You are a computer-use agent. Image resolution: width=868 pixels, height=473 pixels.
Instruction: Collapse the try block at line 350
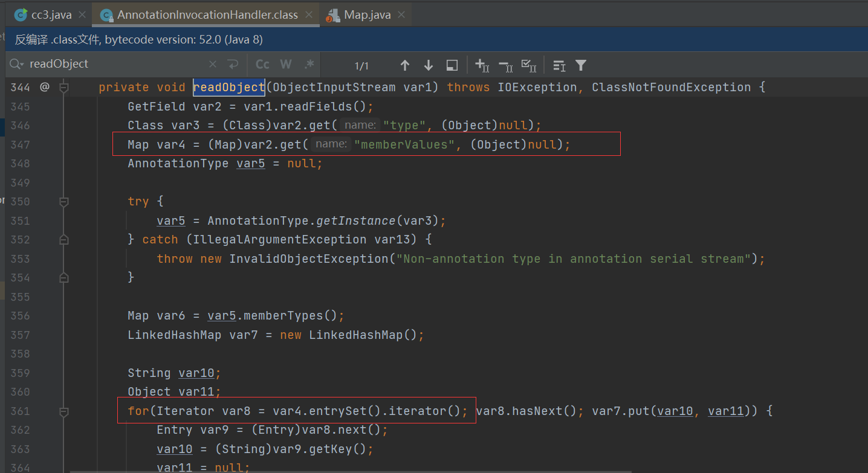(63, 202)
